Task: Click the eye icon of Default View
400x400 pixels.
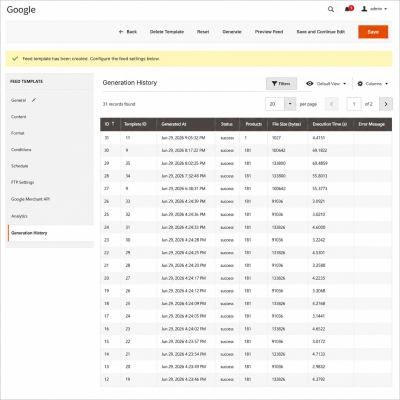Action: click(310, 84)
